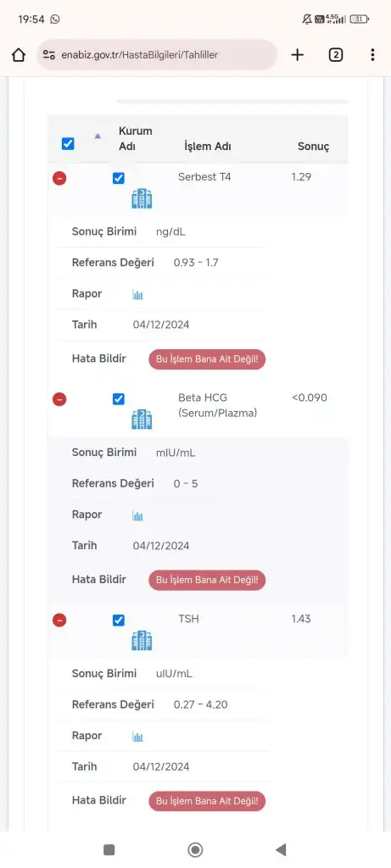Open a new browser tab with plus icon
The image size is (391, 868).
[298, 54]
